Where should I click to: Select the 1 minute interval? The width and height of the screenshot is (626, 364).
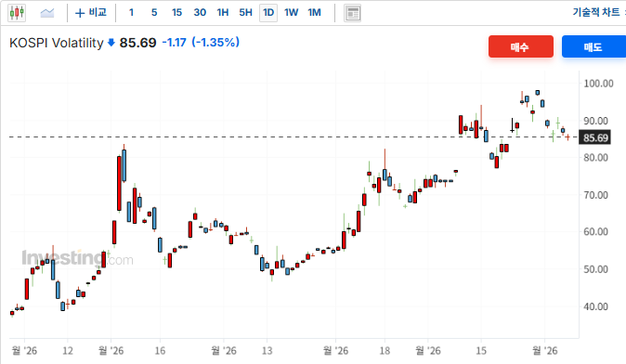(x=131, y=13)
